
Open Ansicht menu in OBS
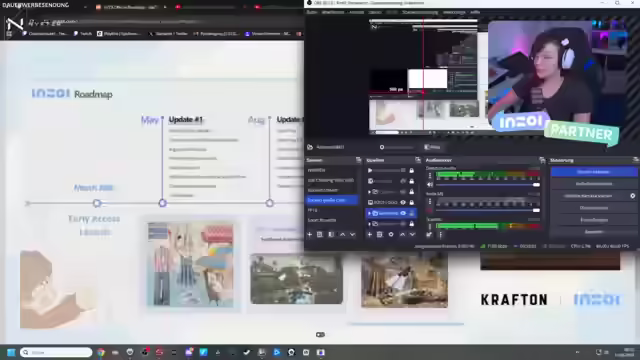point(356,12)
